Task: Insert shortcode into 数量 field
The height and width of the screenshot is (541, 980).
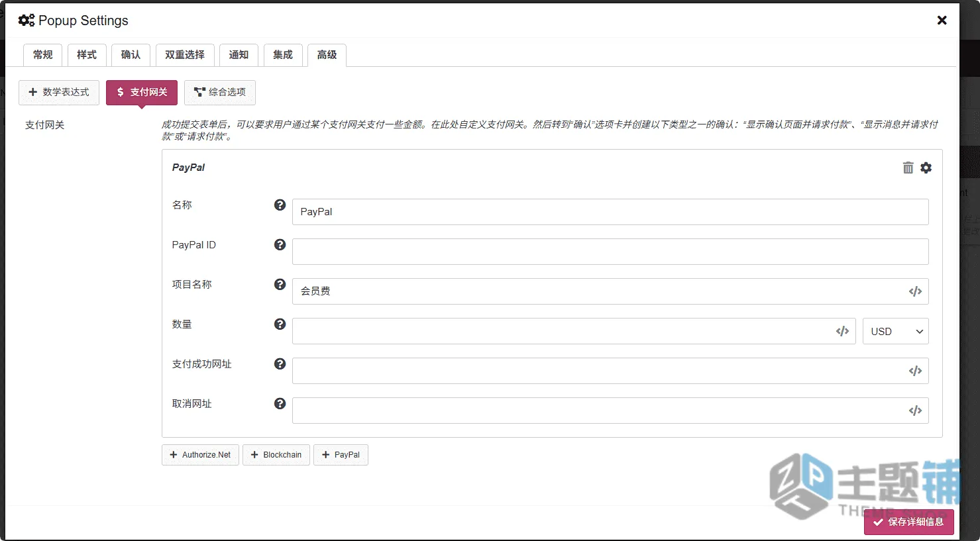Action: click(x=842, y=331)
